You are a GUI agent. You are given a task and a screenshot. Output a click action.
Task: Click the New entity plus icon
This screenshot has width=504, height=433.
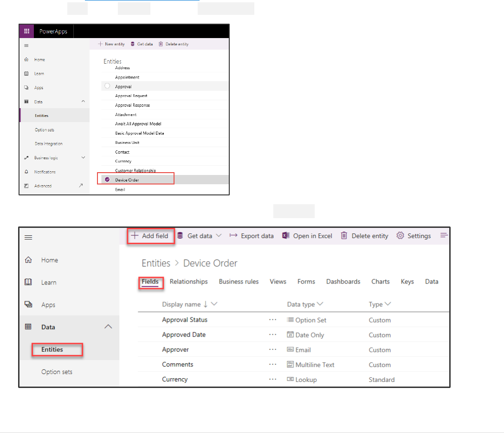click(x=100, y=44)
